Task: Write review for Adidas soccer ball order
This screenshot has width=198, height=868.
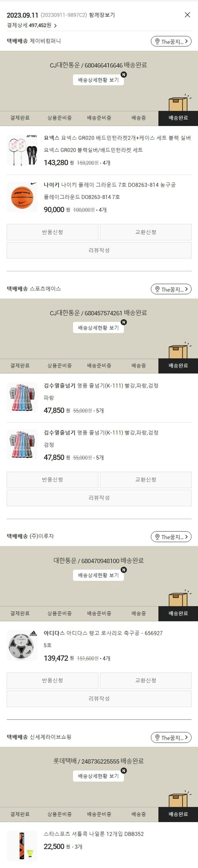Action: (x=99, y=699)
